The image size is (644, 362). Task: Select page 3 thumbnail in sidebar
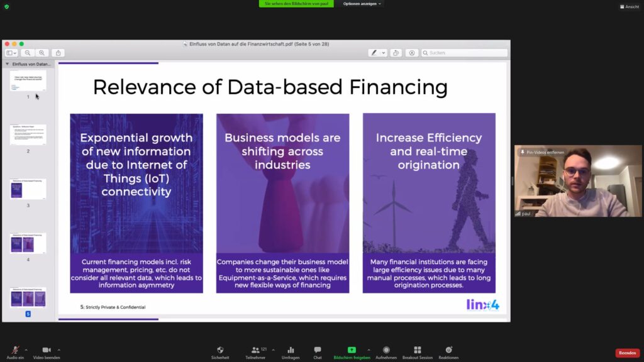(28, 189)
